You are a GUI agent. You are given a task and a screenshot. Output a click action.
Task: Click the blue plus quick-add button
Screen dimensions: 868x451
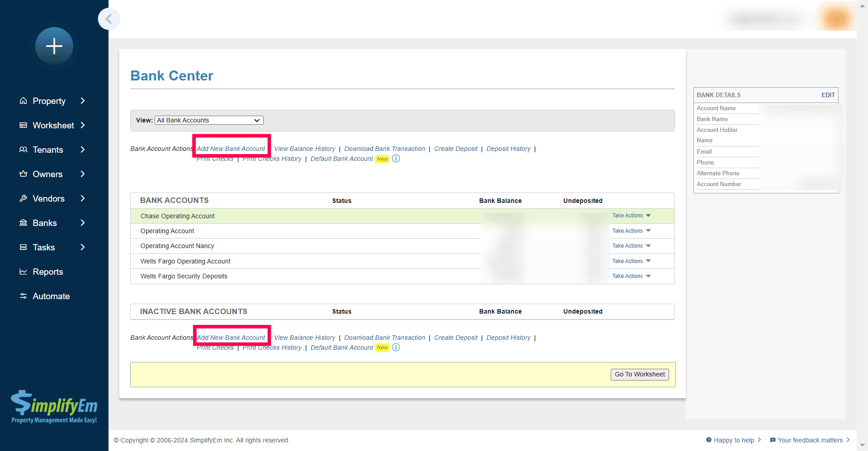[x=54, y=46]
